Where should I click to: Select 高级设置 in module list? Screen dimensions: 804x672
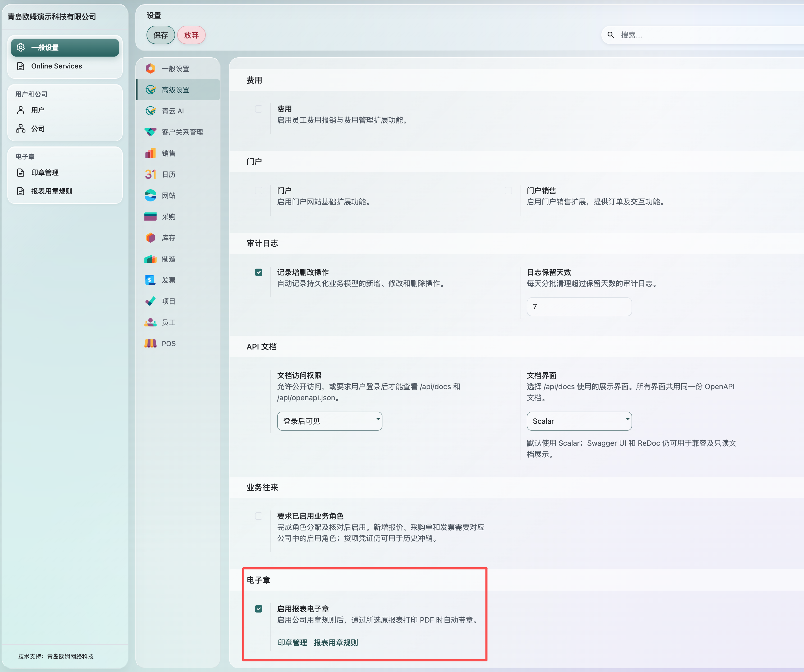pos(178,90)
